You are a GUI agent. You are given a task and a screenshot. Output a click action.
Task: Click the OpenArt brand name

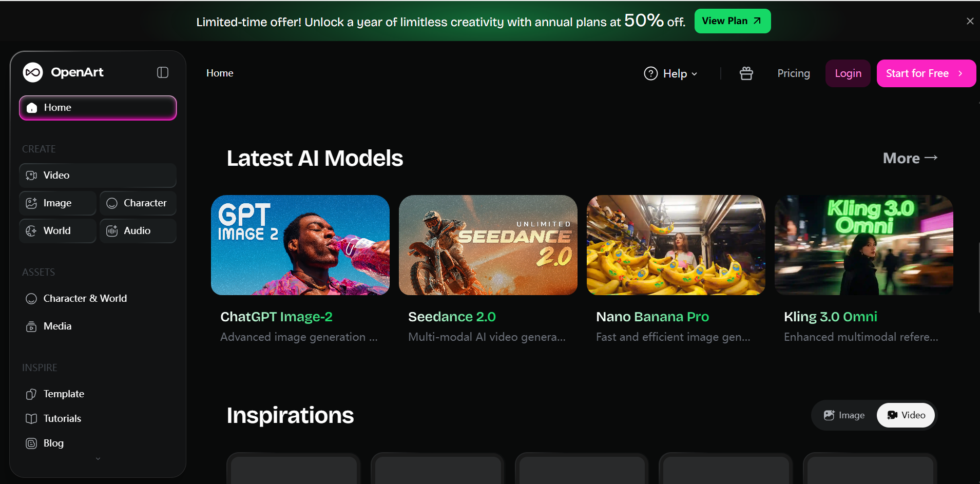click(x=78, y=72)
